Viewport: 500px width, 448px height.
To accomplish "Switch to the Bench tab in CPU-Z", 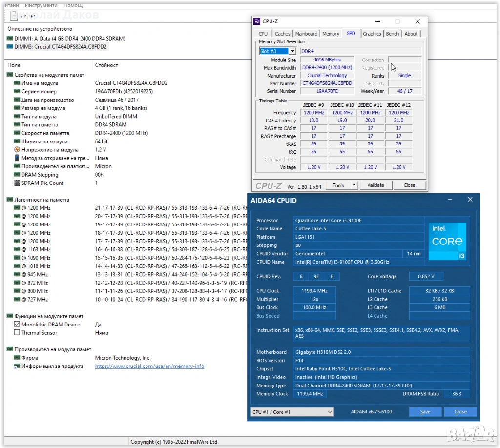I will [392, 34].
